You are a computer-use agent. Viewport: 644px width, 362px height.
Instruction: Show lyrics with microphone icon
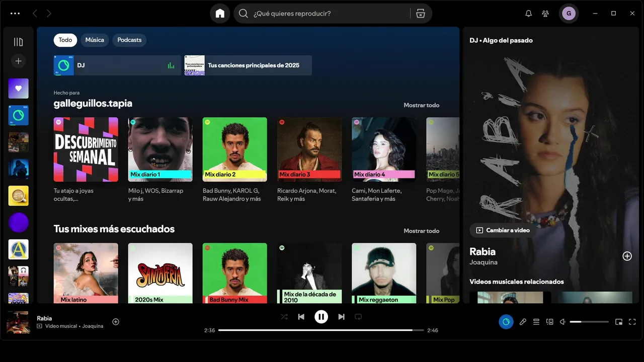point(523,322)
